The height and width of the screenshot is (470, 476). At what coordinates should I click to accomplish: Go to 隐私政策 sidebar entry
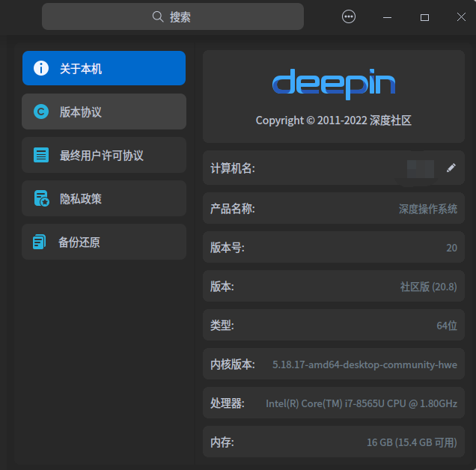104,198
